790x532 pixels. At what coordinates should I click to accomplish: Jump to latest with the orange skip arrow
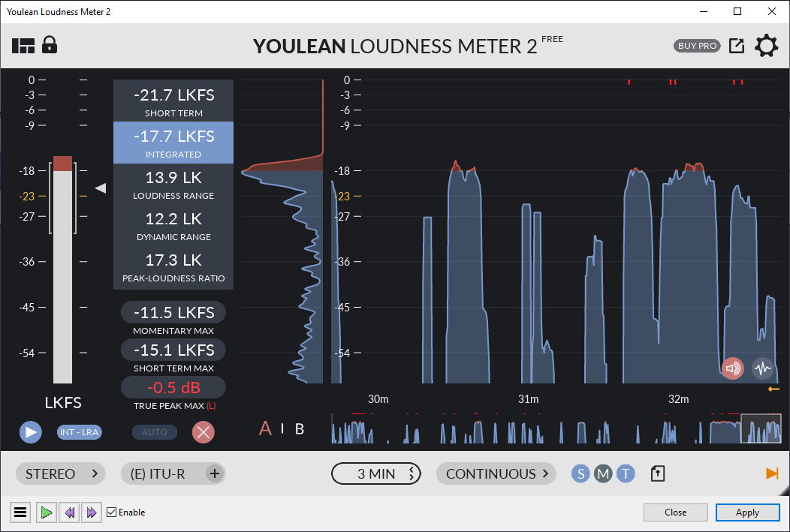(x=772, y=473)
